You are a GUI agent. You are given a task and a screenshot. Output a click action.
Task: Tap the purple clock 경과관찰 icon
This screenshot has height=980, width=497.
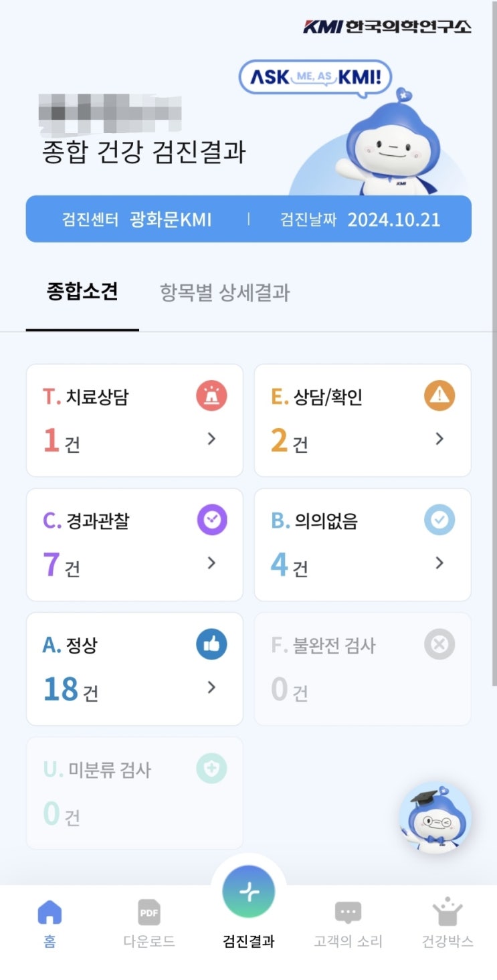[x=211, y=520]
